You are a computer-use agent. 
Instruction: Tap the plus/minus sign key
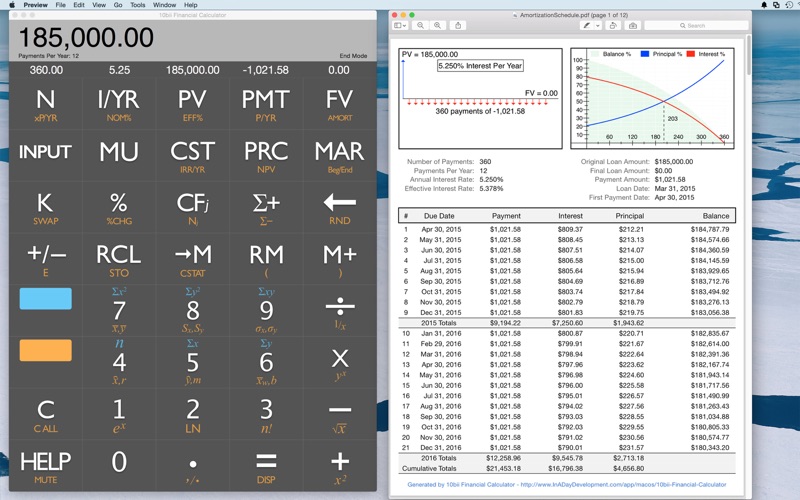tap(46, 259)
